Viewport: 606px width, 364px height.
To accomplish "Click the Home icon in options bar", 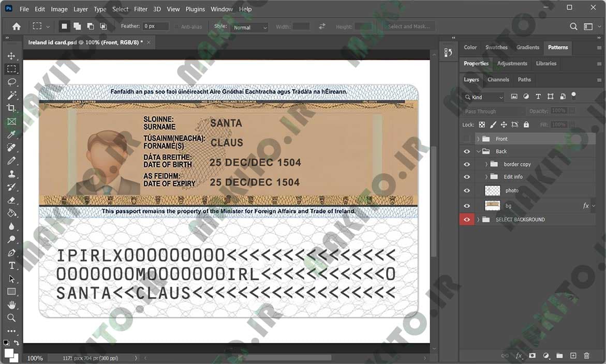I will (x=16, y=26).
